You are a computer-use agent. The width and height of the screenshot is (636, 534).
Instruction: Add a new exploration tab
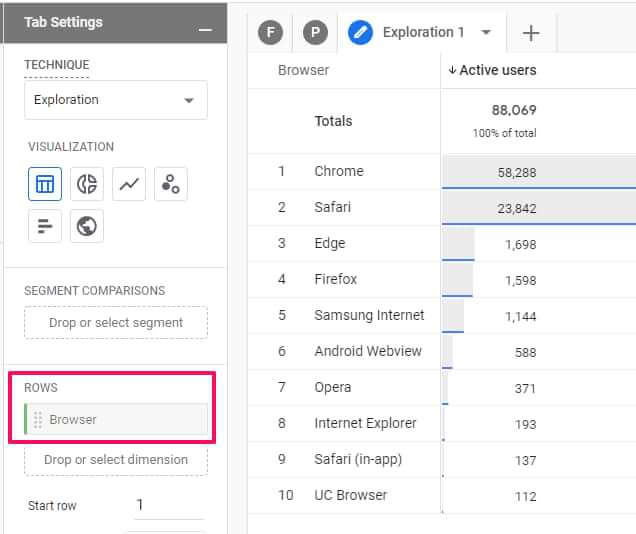coord(531,33)
